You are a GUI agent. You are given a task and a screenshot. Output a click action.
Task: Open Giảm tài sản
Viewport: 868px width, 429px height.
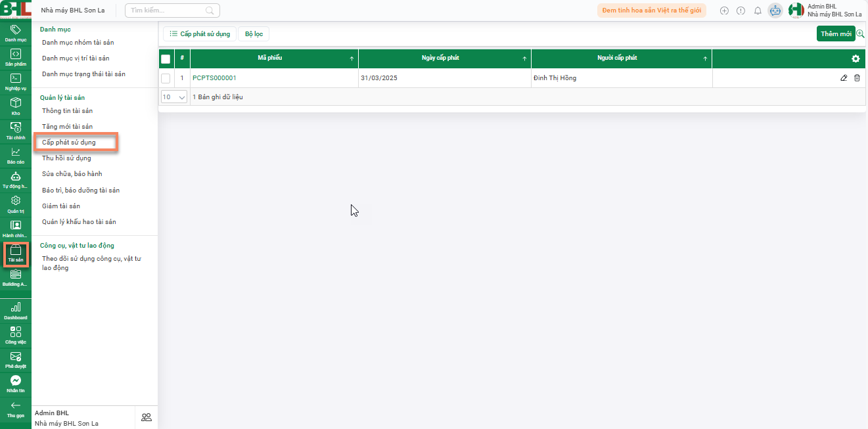point(61,206)
